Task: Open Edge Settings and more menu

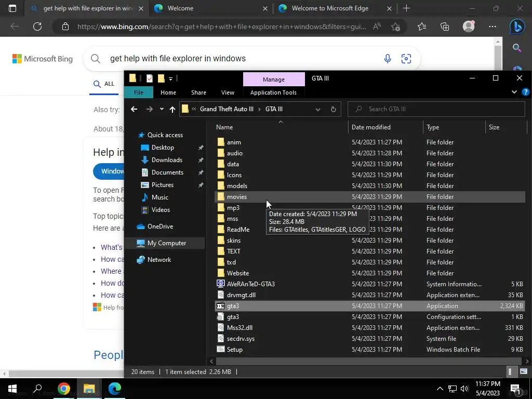Action: pos(493,26)
